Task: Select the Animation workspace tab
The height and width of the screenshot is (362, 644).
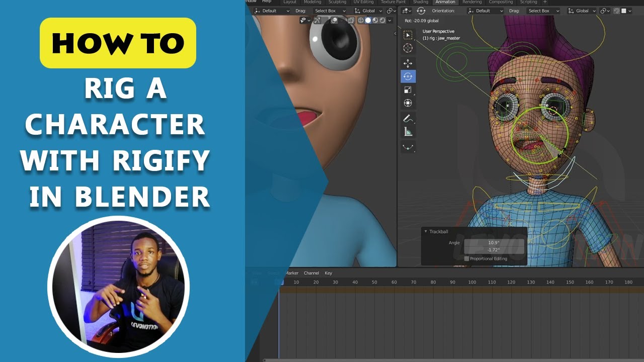Action: click(x=445, y=2)
